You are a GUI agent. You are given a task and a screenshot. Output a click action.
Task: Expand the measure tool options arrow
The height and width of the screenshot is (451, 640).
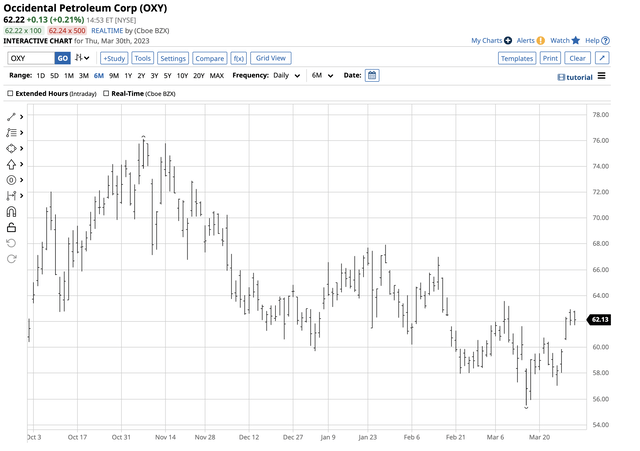21,196
